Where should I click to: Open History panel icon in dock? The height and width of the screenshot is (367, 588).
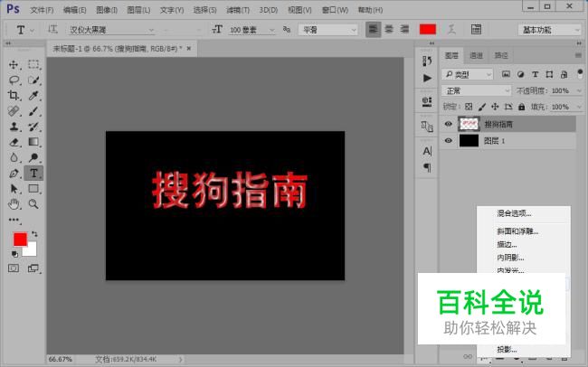click(427, 61)
